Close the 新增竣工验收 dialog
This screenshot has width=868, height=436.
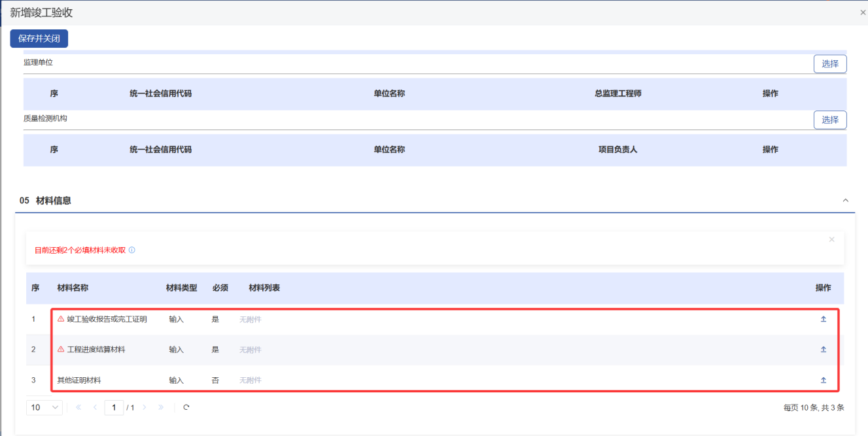tap(862, 12)
